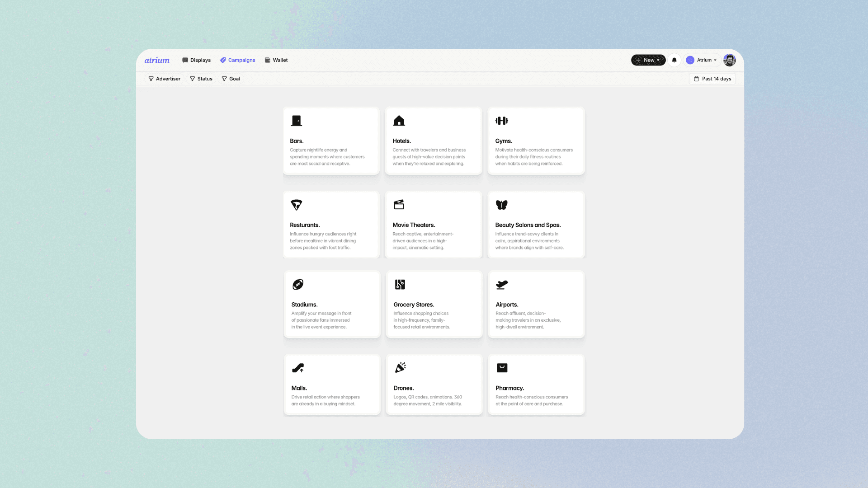Click the notification bell icon
This screenshot has width=868, height=488.
coord(674,60)
